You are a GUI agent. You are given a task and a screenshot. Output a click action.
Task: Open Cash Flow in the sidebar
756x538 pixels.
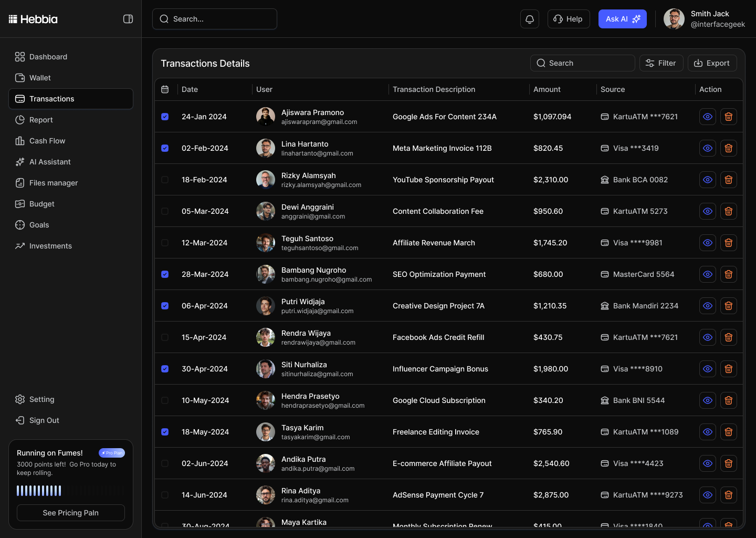click(47, 141)
